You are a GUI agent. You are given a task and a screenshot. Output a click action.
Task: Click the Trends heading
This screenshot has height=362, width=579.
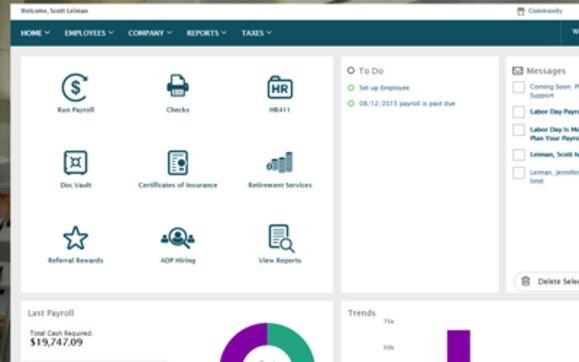tap(362, 313)
